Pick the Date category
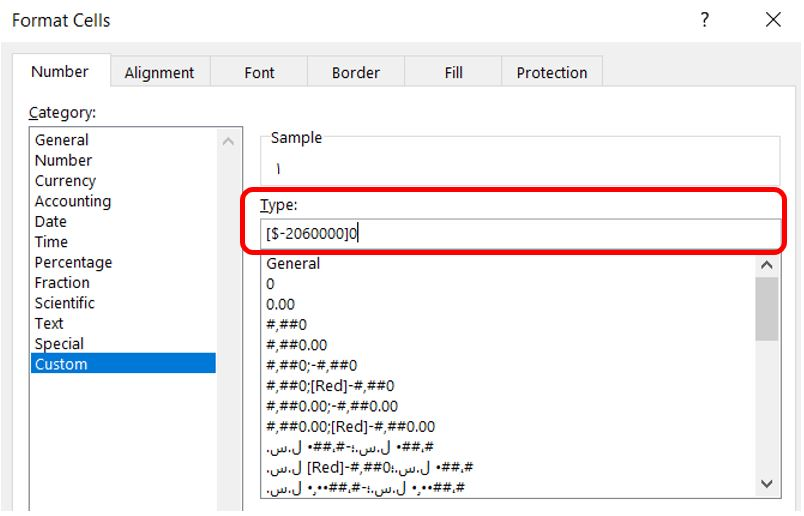 click(x=123, y=221)
